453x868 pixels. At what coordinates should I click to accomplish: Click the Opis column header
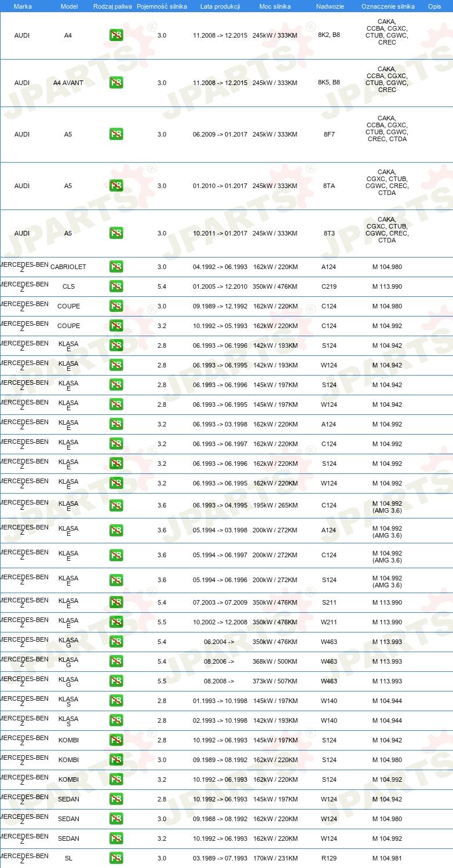pos(434,6)
